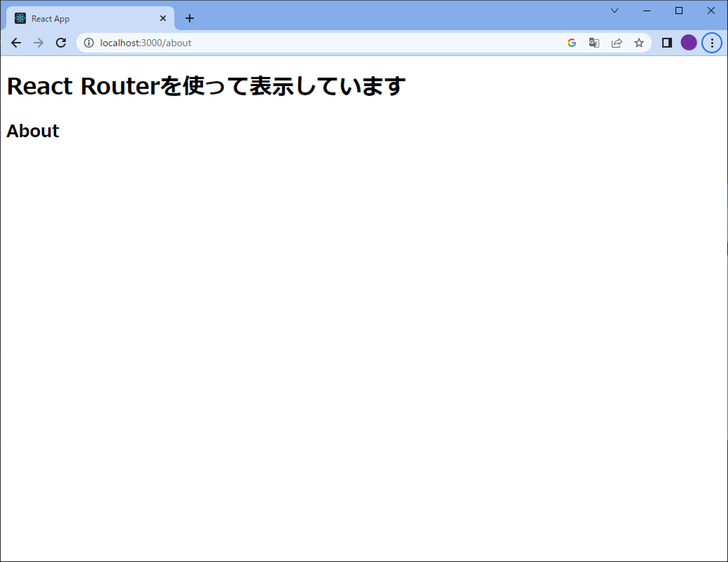Minimize the browser window

[x=646, y=11]
